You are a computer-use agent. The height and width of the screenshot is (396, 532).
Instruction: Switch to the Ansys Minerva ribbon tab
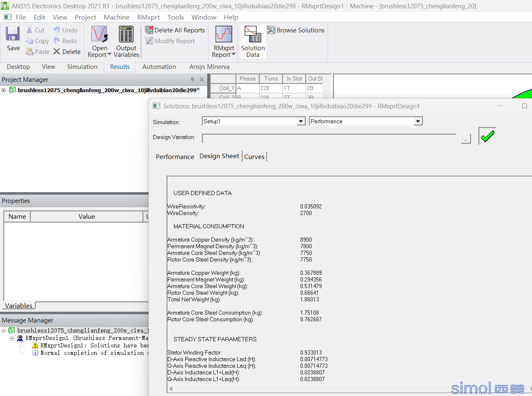(x=209, y=67)
